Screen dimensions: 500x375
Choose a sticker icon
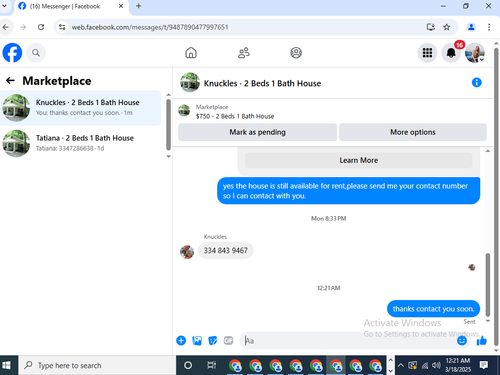[213, 340]
